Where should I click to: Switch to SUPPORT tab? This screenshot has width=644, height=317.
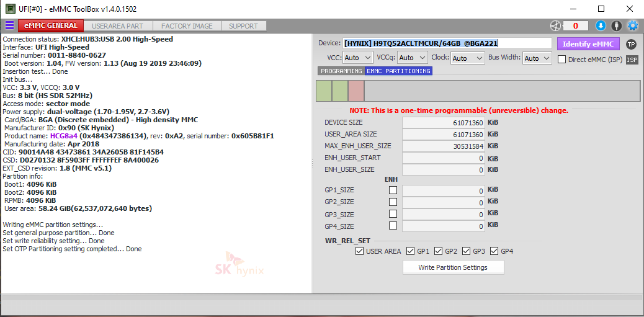click(244, 26)
